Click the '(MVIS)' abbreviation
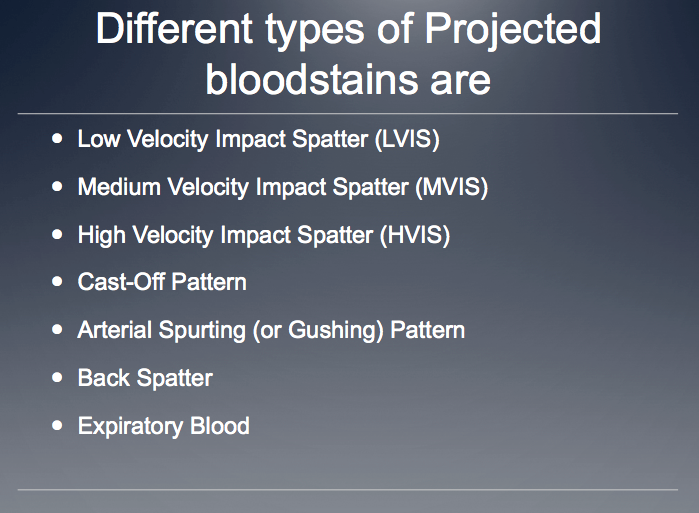 pos(454,187)
